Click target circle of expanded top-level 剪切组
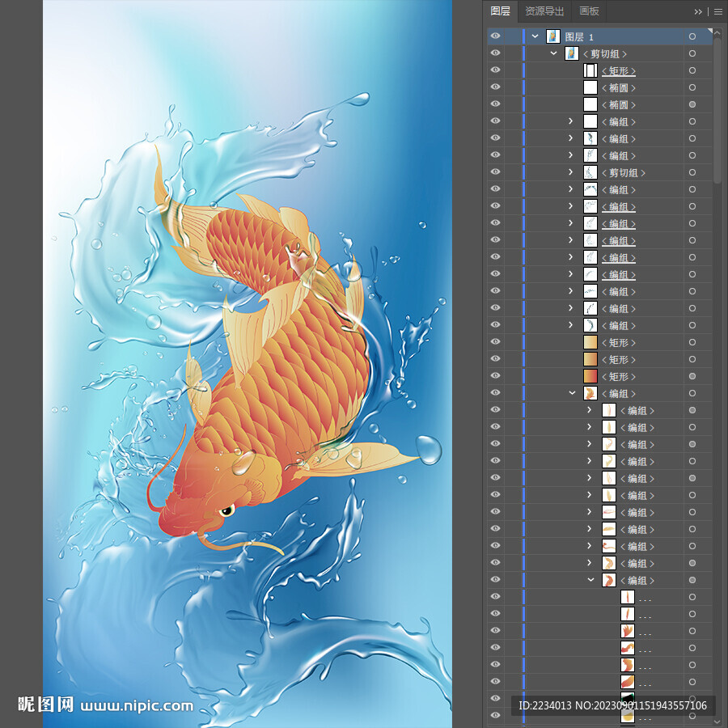 pyautogui.click(x=692, y=53)
